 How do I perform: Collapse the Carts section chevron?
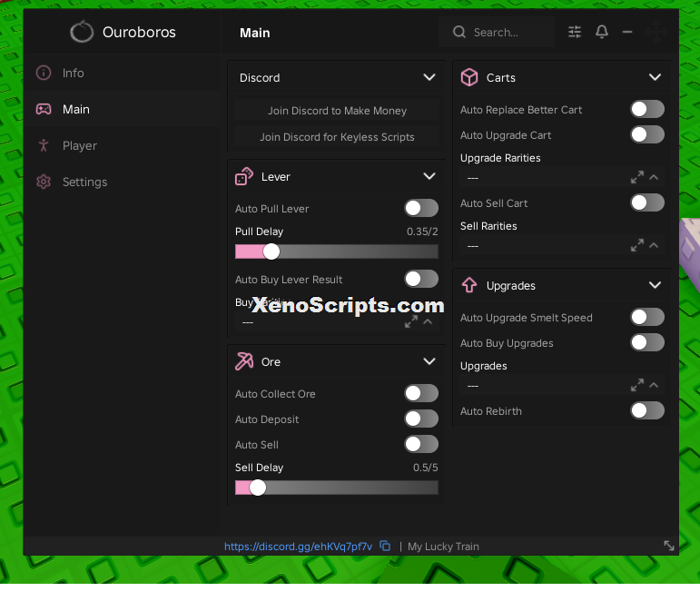pyautogui.click(x=655, y=77)
